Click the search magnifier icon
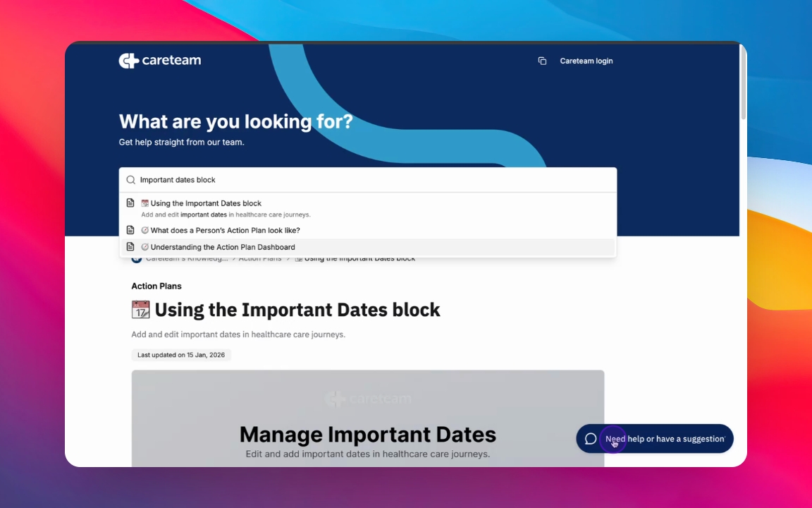The image size is (812, 508). point(131,180)
